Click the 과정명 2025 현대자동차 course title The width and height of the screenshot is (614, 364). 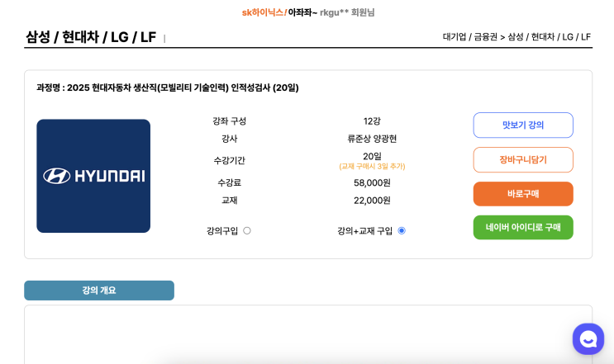(x=168, y=87)
